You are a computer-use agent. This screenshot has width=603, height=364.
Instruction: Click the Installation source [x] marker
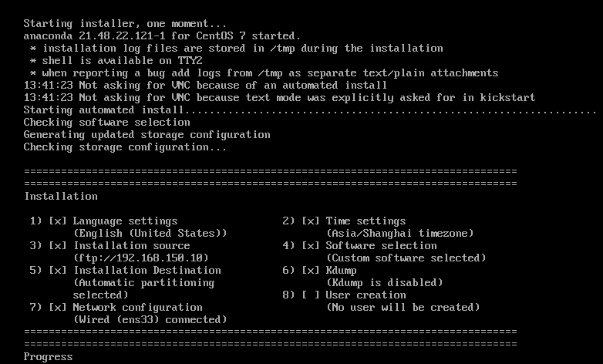pyautogui.click(x=58, y=246)
